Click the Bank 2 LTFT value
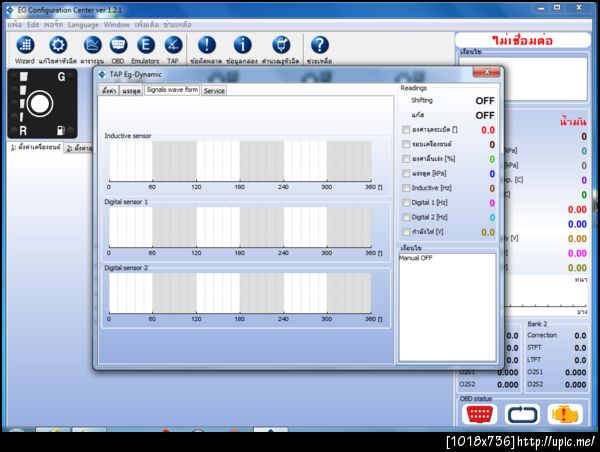This screenshot has height=452, width=600. [580, 360]
